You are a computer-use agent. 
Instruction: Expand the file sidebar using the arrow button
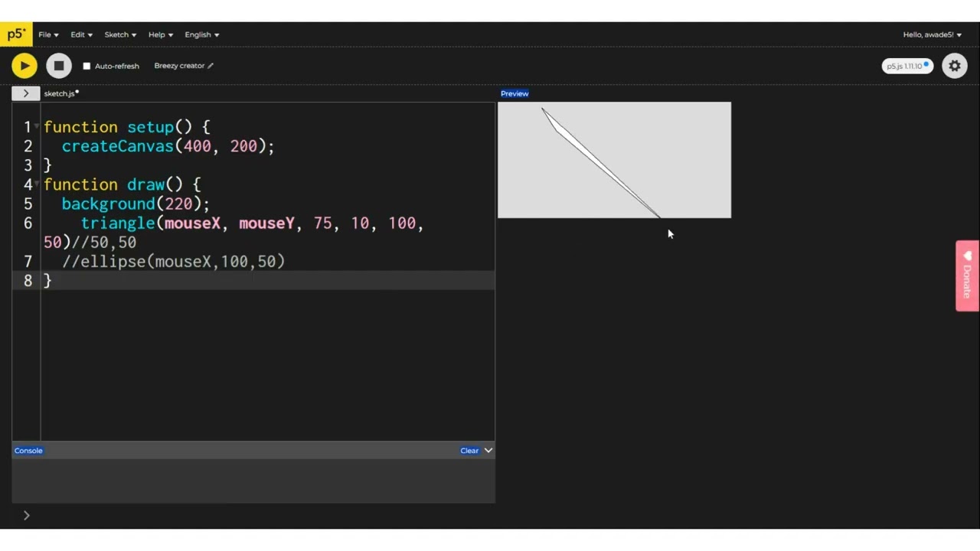(x=25, y=93)
